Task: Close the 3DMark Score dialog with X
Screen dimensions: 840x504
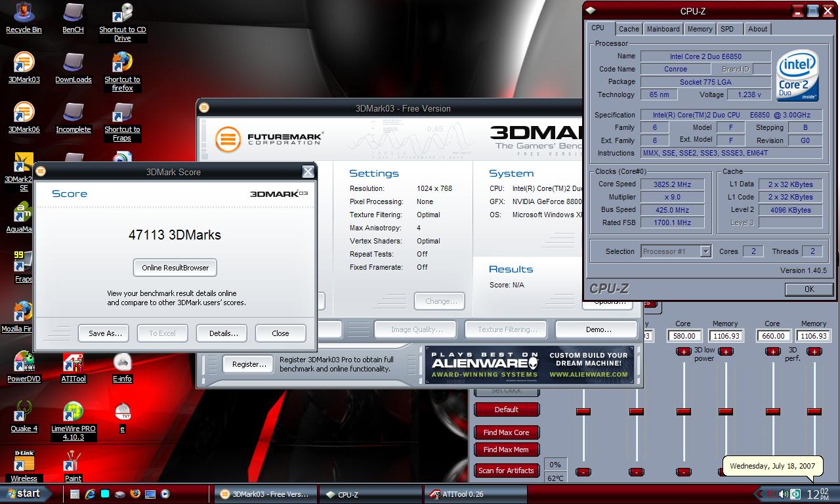Action: coord(308,172)
